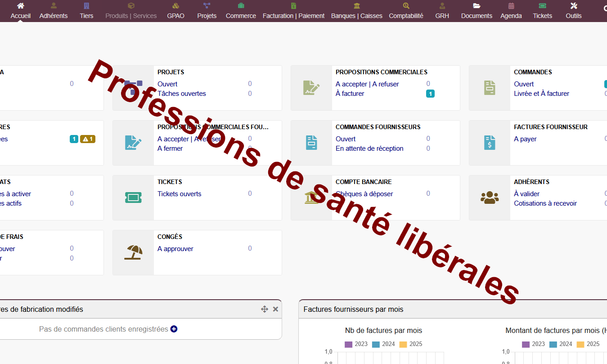Click the Compte bancaire bank icon

(311, 198)
